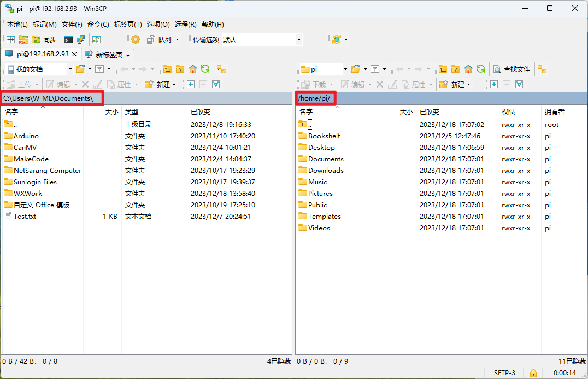Refresh the remote panel listing
This screenshot has height=379, width=588.
481,69
